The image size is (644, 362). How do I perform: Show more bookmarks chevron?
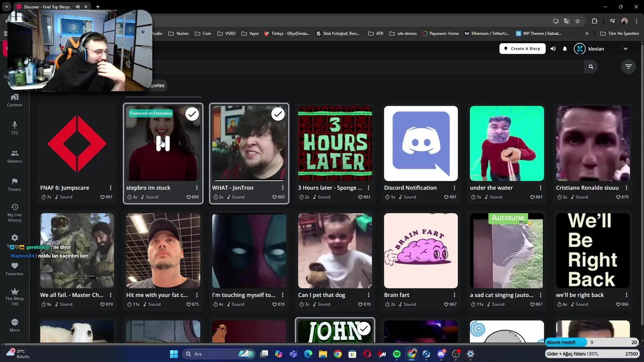(x=587, y=34)
